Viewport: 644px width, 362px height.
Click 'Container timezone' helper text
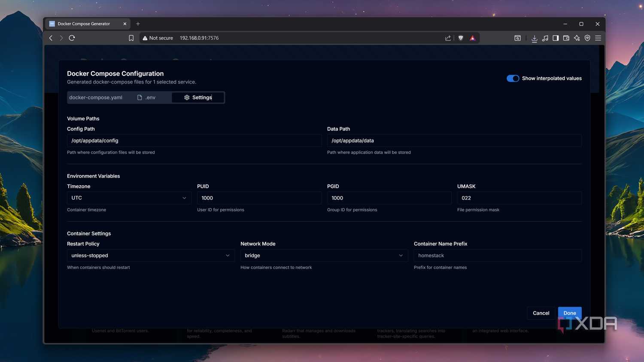point(86,210)
